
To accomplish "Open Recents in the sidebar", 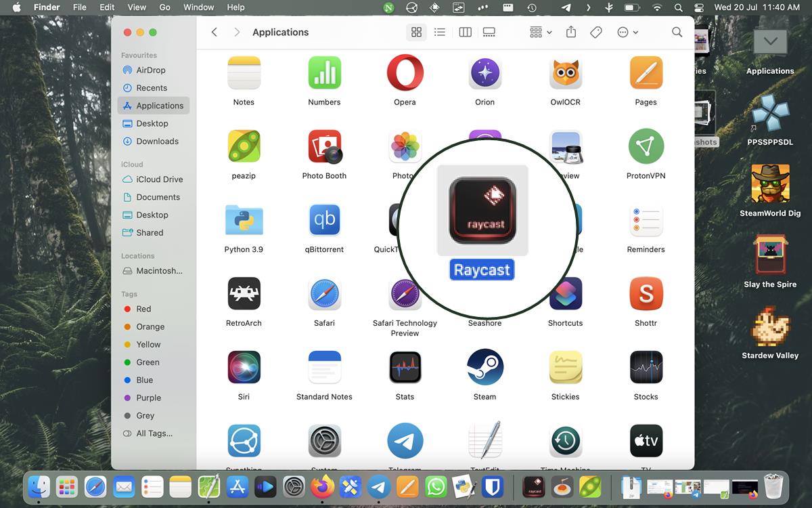I will 153,87.
